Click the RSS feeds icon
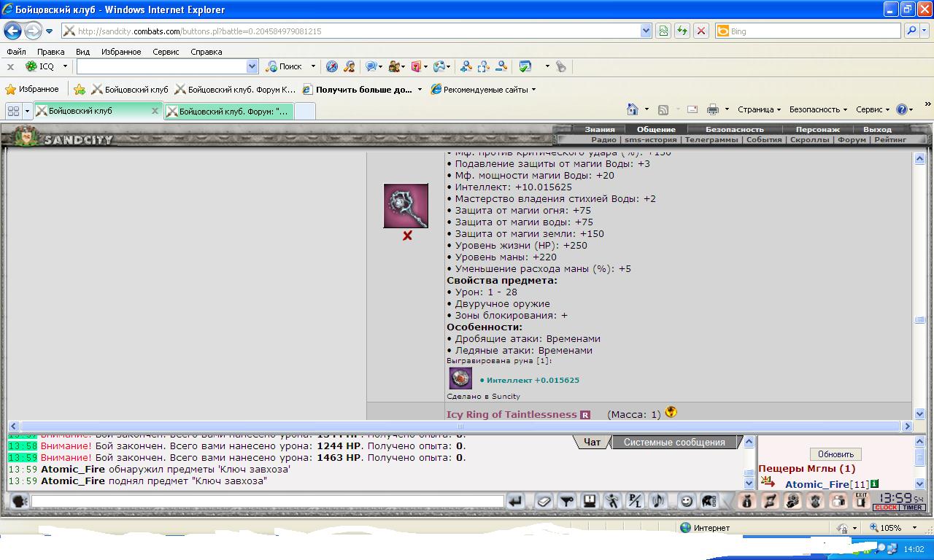 coord(663,109)
